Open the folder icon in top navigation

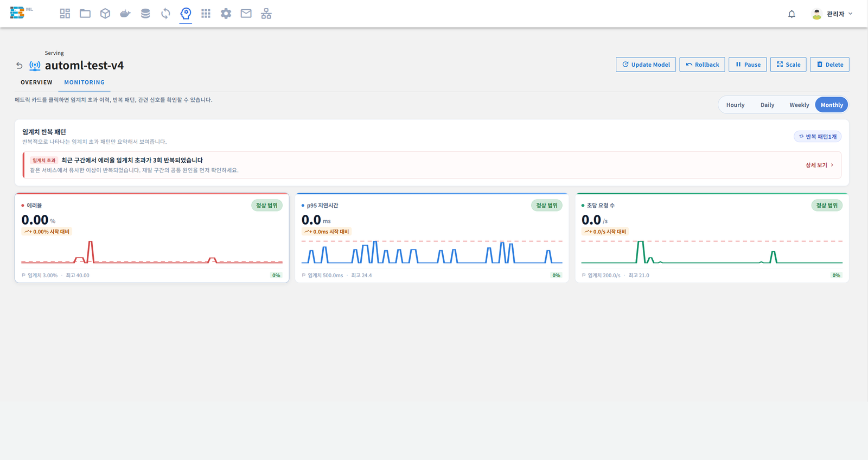[x=85, y=14]
